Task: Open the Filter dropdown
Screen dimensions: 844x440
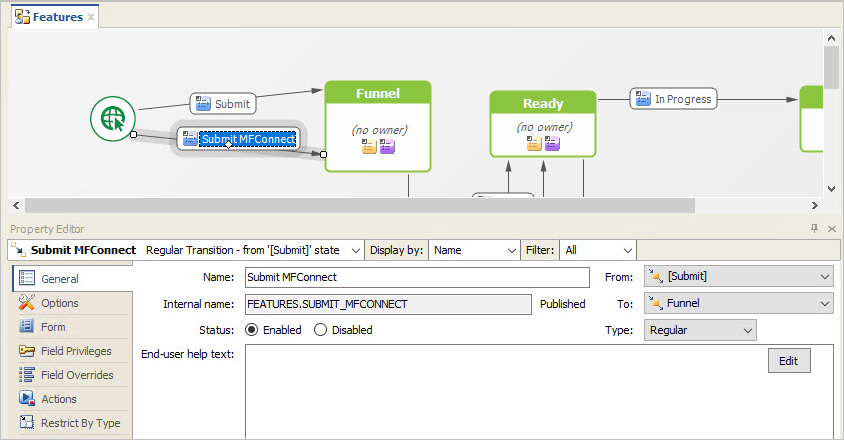Action: (x=599, y=250)
